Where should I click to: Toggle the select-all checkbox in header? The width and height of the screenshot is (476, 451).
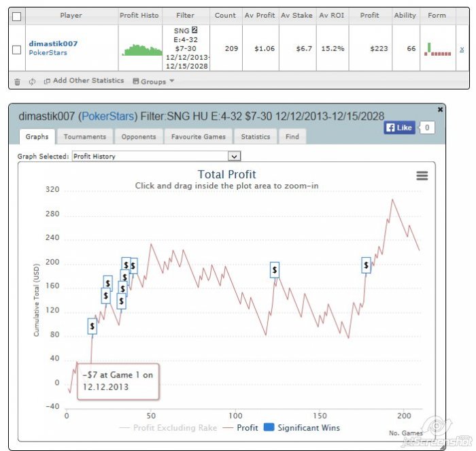coord(17,16)
